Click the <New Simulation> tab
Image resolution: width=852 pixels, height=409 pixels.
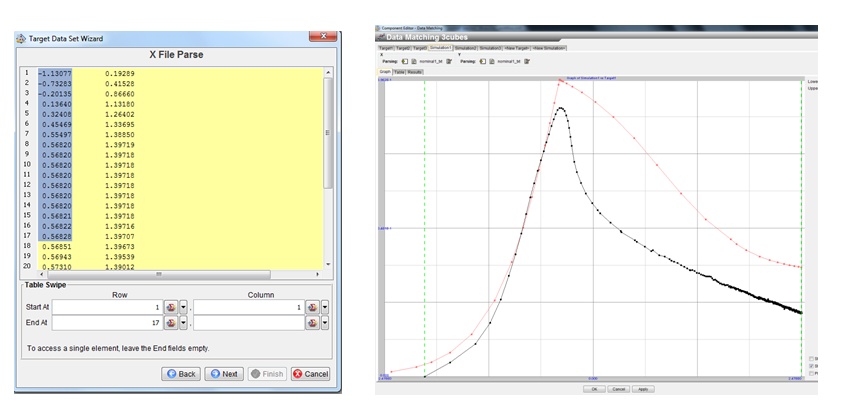click(549, 48)
